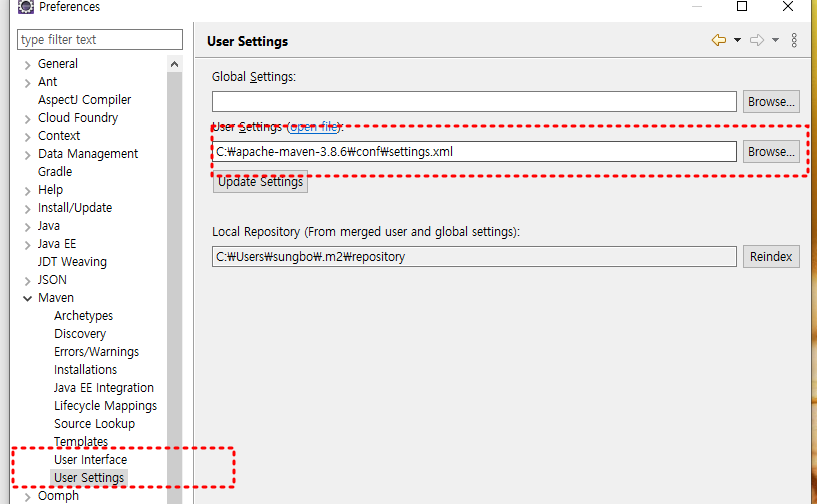Expand the Help tree node

coord(28,191)
